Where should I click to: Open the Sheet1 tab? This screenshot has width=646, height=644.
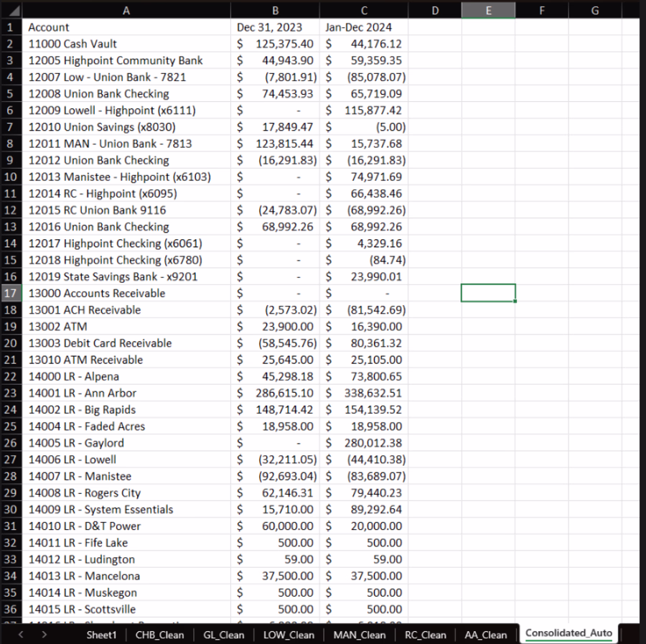(101, 635)
